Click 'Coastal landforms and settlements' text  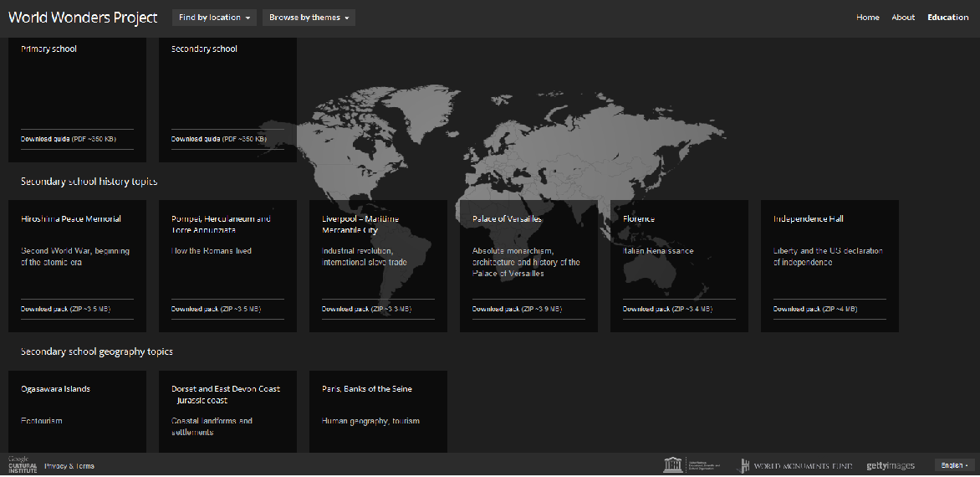212,426
